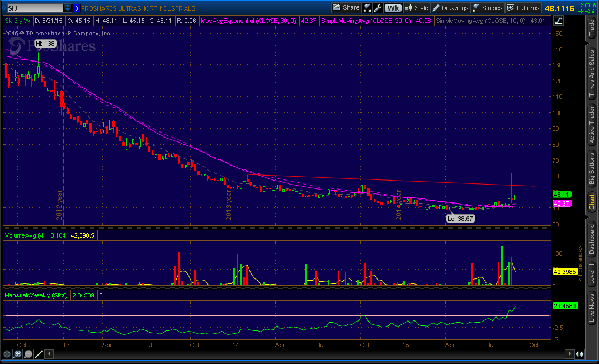
Task: Open the Patterns menu
Action: point(523,8)
